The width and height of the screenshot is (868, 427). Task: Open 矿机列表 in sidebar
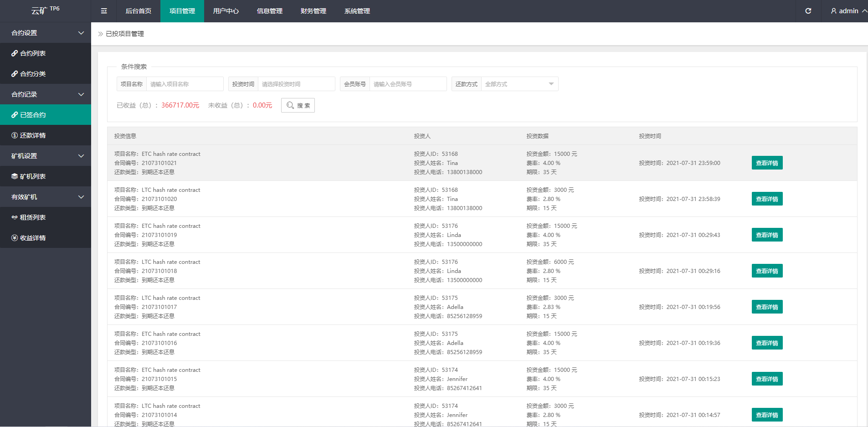46,176
